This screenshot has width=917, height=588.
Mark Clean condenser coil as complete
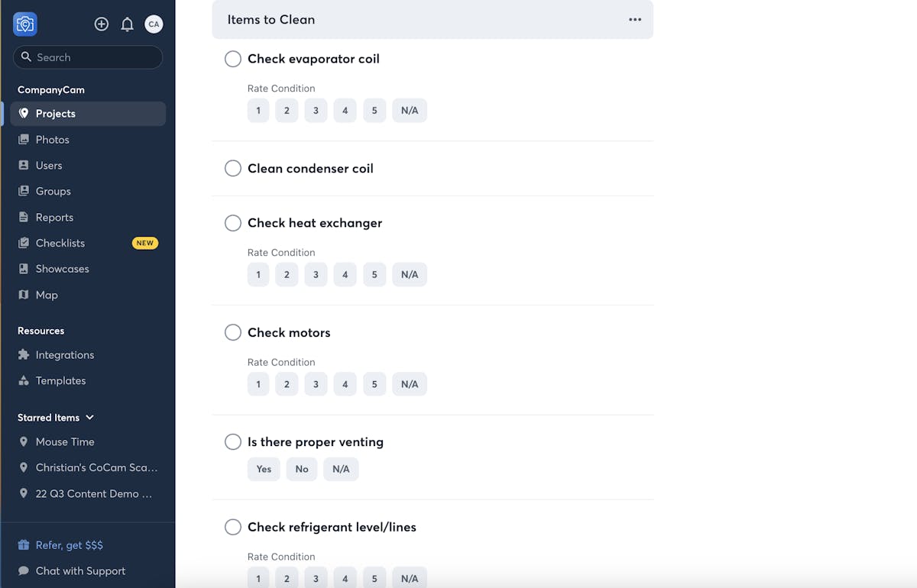coord(233,169)
